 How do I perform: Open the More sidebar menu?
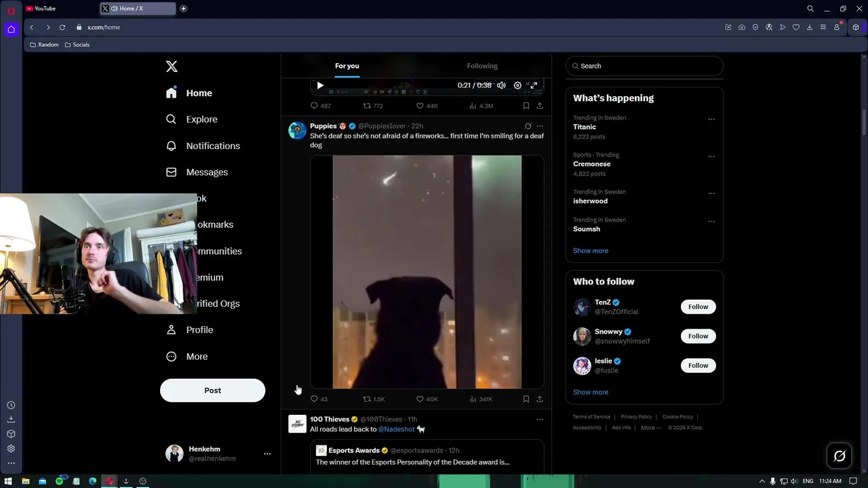[187, 357]
